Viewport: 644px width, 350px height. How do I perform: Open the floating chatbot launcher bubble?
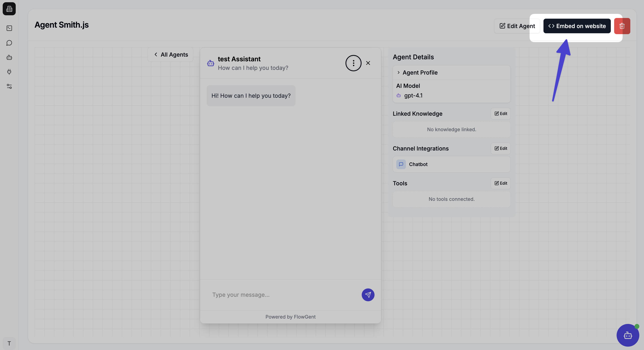(628, 335)
